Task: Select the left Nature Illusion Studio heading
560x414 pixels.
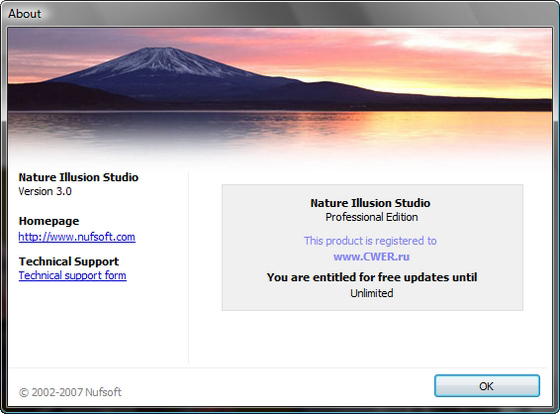Action: [78, 177]
